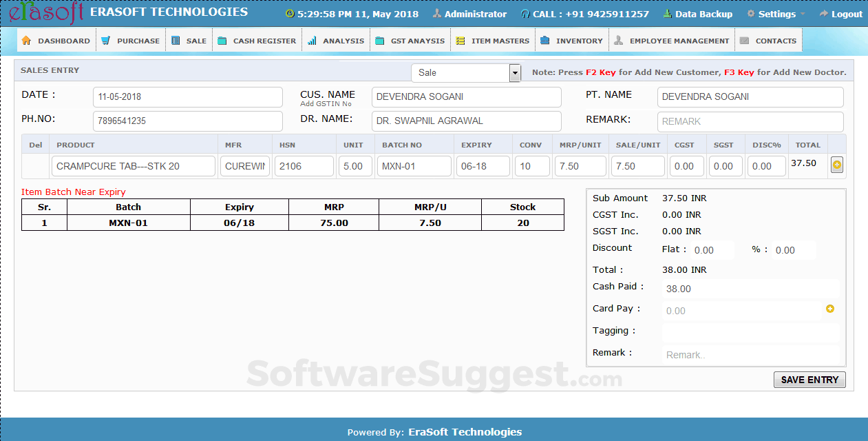This screenshot has width=868, height=441.
Task: Click the MXN-01 batch table cell
Action: click(128, 223)
